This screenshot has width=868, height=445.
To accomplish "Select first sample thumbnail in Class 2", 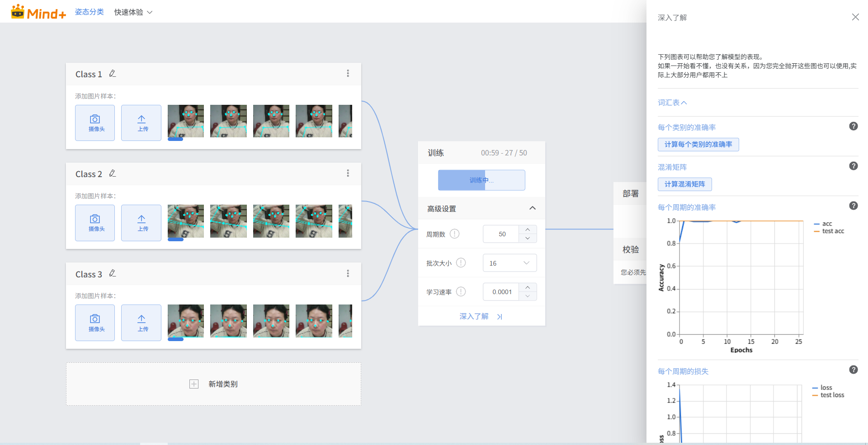I will click(185, 221).
